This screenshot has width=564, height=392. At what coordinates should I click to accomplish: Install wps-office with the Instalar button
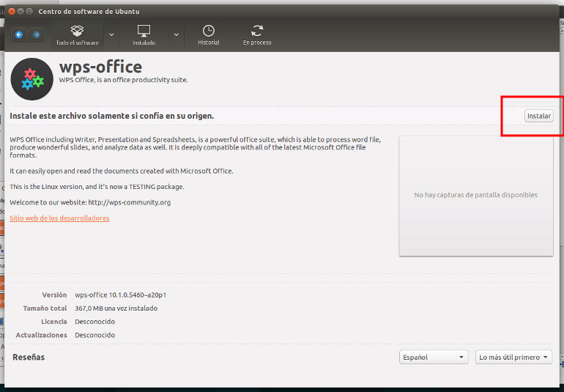538,116
